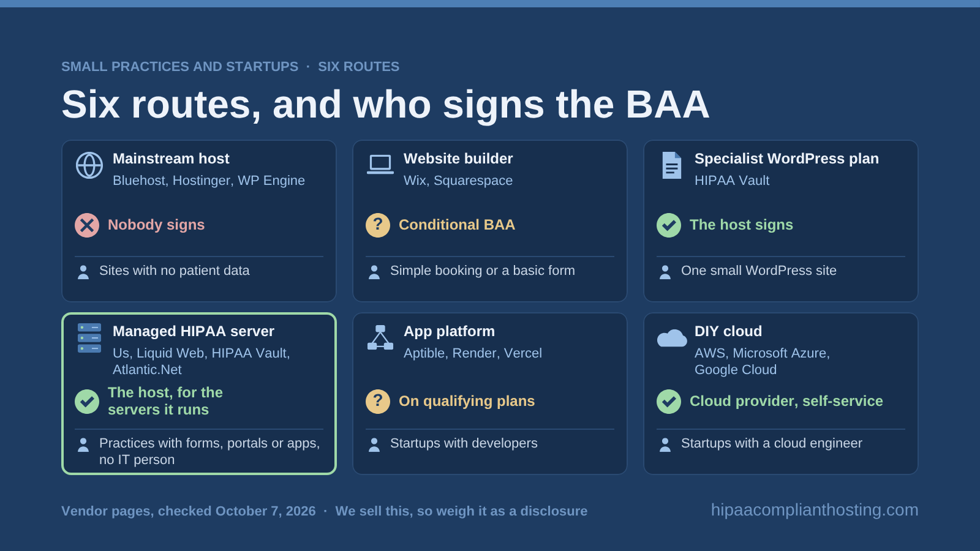The height and width of the screenshot is (551, 980).
Task: Click the Managed HIPAA server title
Action: tap(194, 331)
